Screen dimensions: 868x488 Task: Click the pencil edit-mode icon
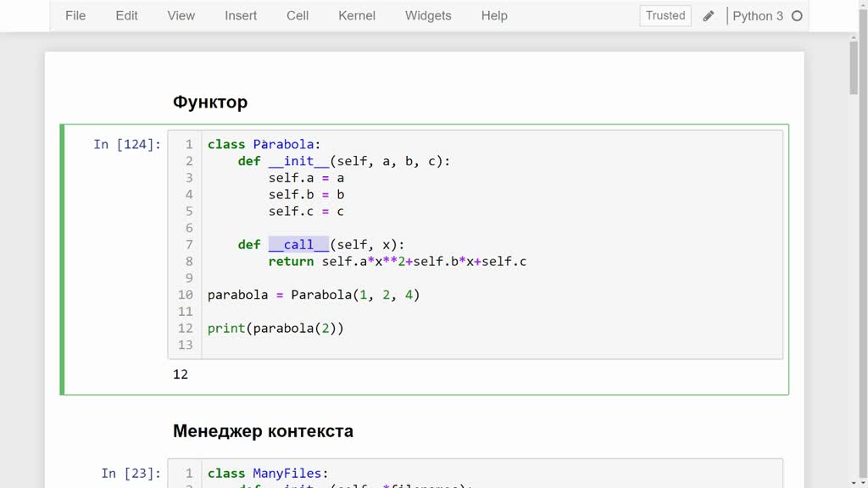pos(709,16)
